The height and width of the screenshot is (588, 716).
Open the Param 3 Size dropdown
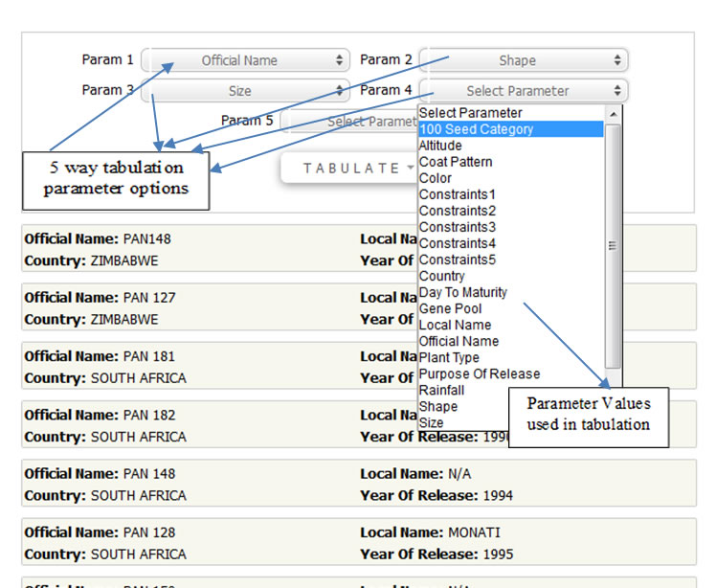point(245,91)
